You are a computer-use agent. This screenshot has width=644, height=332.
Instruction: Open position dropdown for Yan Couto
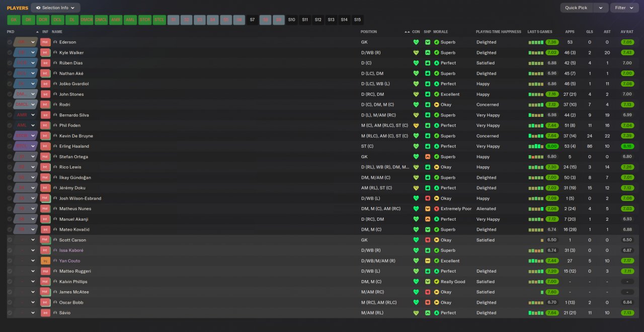(x=33, y=261)
